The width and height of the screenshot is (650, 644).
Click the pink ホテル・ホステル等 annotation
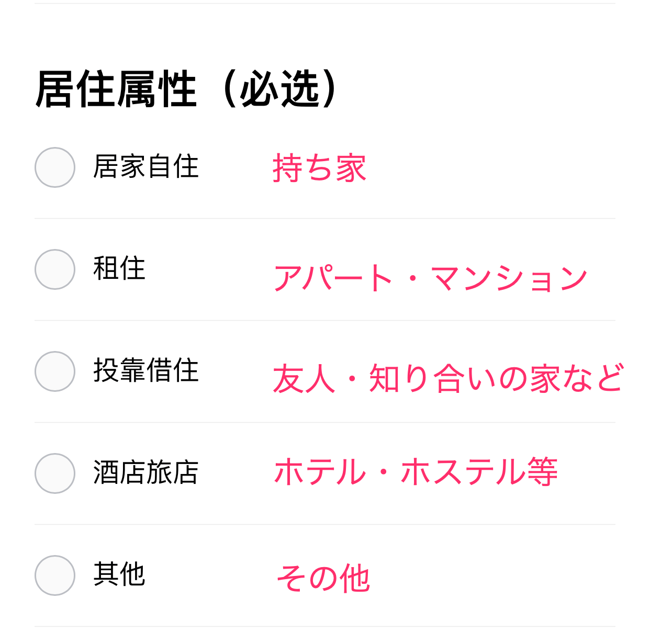click(x=416, y=471)
